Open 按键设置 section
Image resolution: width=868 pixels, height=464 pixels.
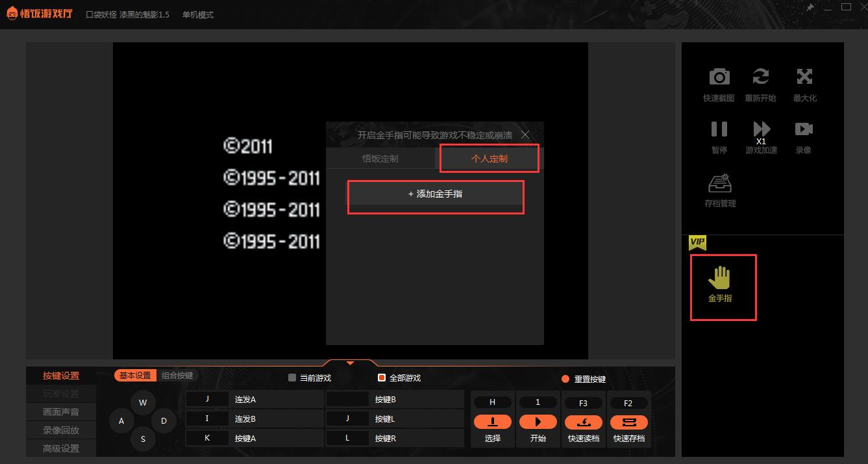coord(61,376)
